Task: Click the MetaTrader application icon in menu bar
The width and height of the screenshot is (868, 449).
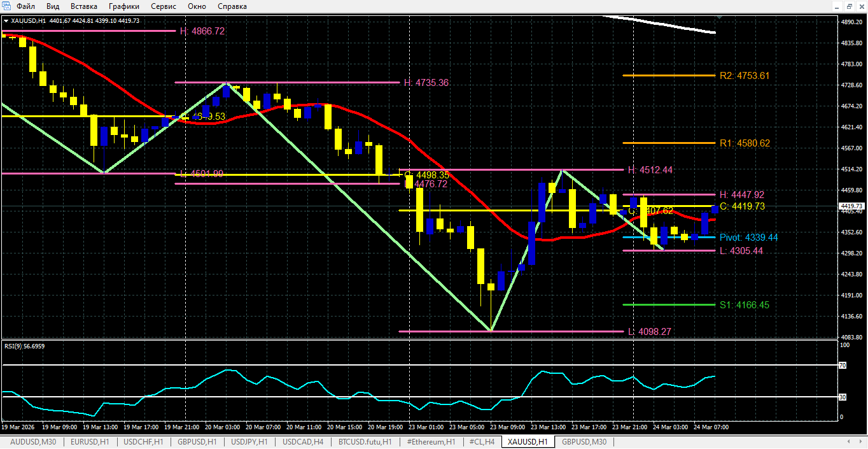Action: (6, 6)
